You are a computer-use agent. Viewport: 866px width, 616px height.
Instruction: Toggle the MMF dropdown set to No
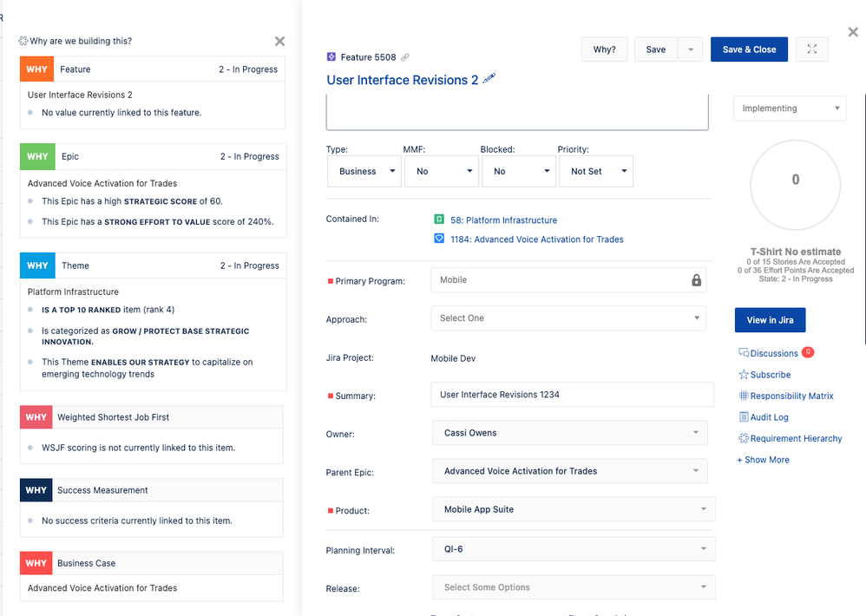441,172
